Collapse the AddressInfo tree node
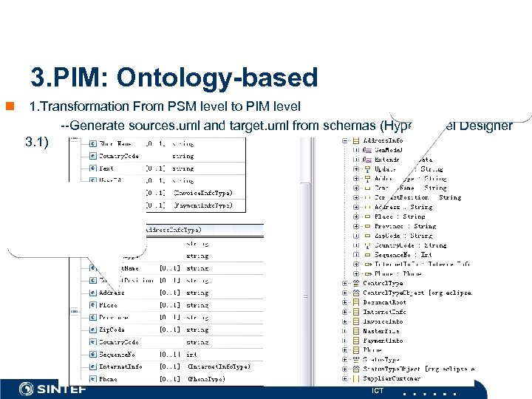Viewport: 532px width, 399px height. click(x=345, y=140)
